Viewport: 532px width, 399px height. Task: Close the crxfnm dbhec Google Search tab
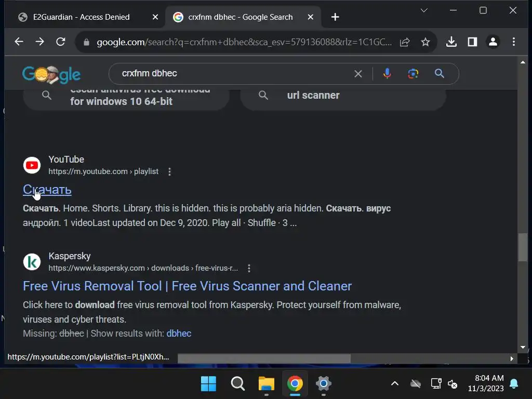[x=311, y=17]
